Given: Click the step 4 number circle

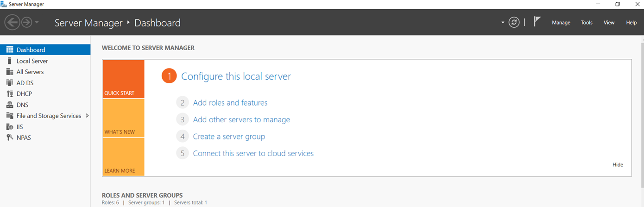Looking at the screenshot, I should pos(183,137).
